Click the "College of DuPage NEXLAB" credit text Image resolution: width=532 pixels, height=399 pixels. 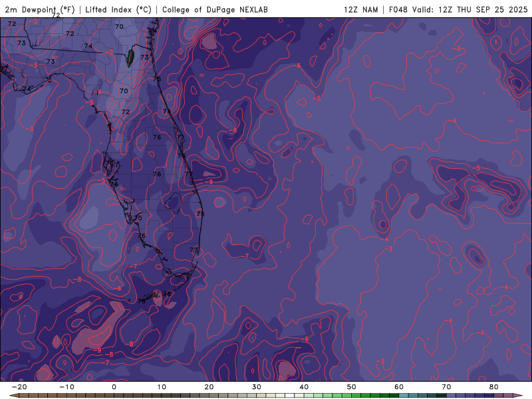coord(215,9)
